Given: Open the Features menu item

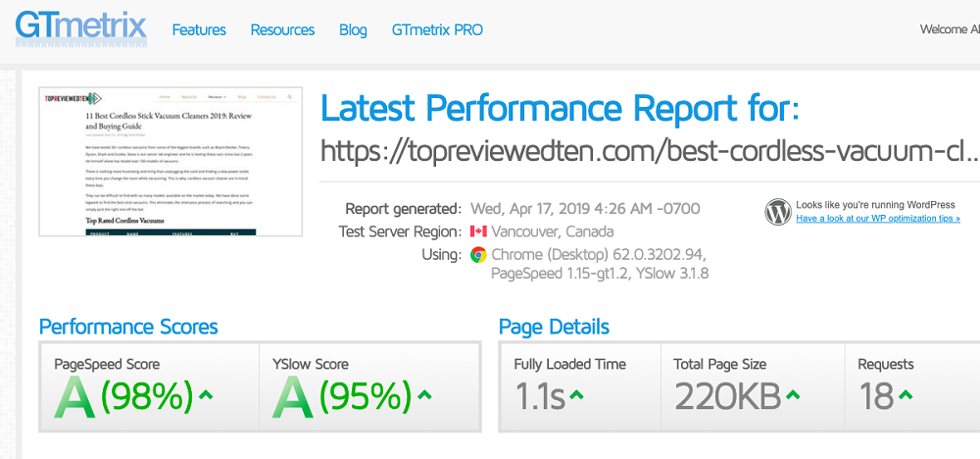Looking at the screenshot, I should (199, 29).
